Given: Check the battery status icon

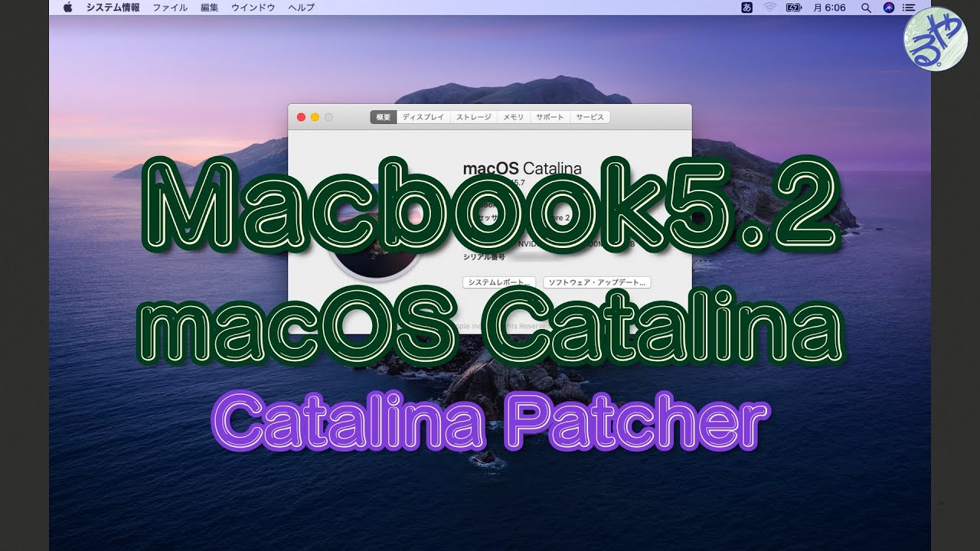Looking at the screenshot, I should coord(793,8).
